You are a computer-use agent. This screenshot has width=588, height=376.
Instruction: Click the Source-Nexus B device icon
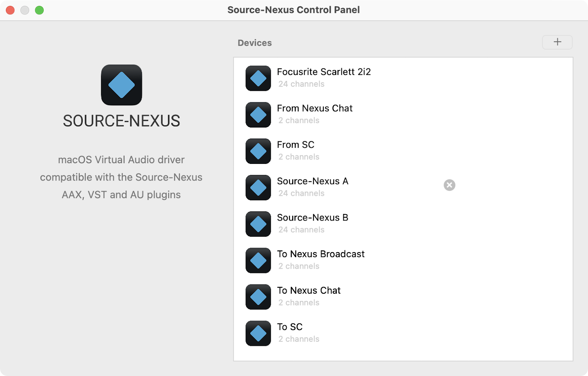coord(258,224)
